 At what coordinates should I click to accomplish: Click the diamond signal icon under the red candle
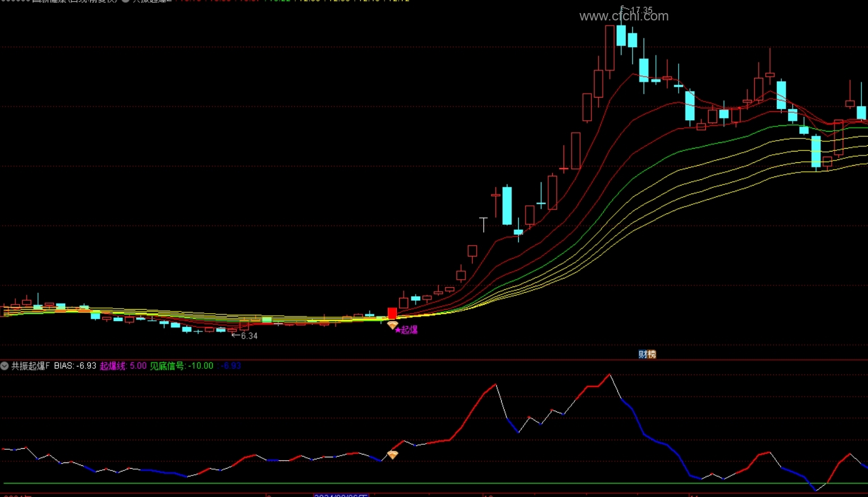pyautogui.click(x=392, y=325)
